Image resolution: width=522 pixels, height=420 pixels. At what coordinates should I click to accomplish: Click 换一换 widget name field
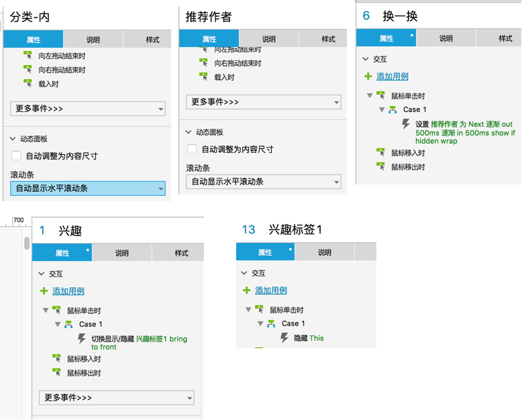400,15
